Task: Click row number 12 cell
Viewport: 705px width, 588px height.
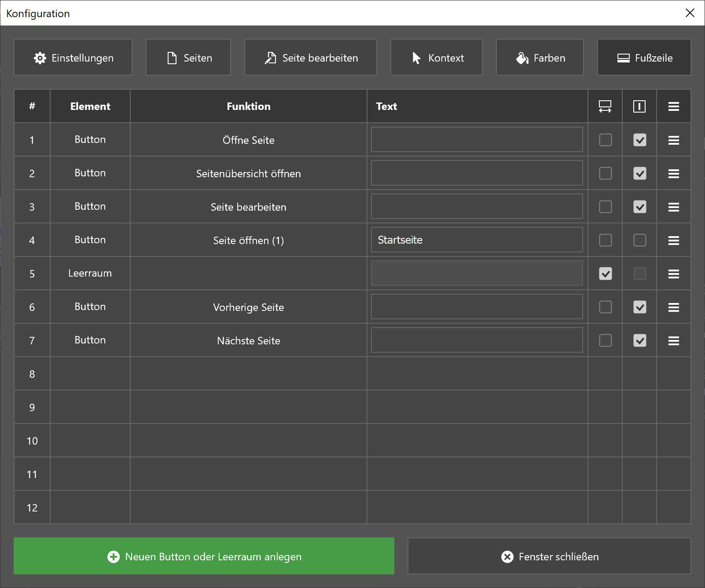Action: pos(32,508)
